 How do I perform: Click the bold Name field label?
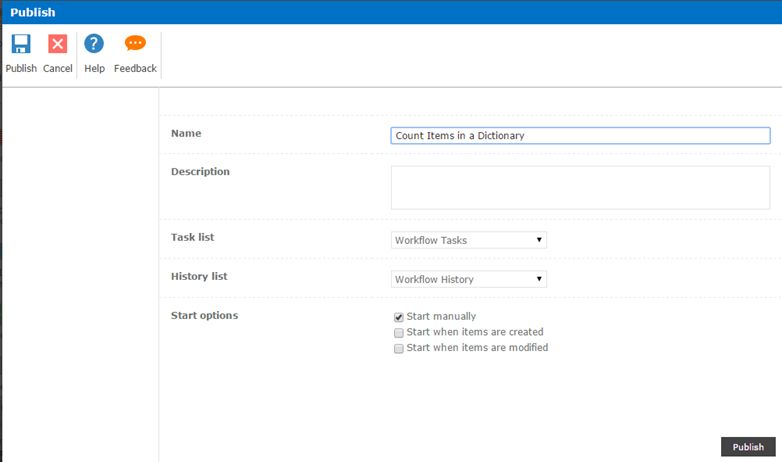pyautogui.click(x=186, y=133)
